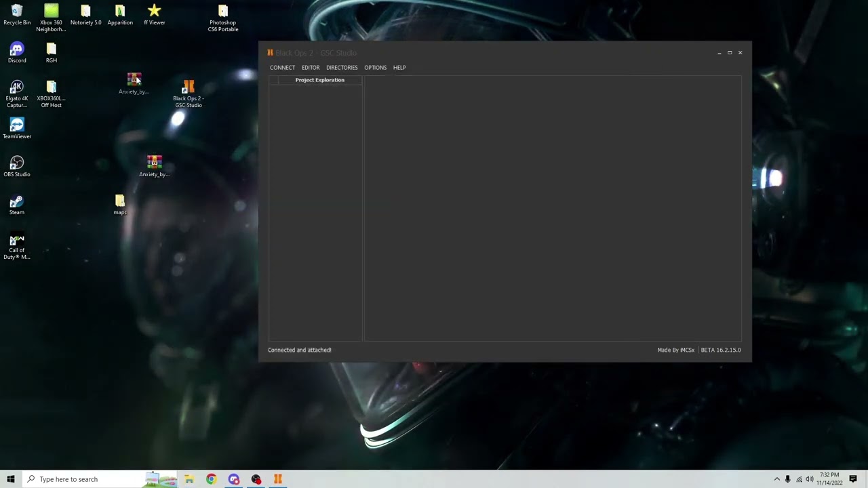Screen dimensions: 868x488
Task: Open the taskbar clock and date
Action: 830,479
